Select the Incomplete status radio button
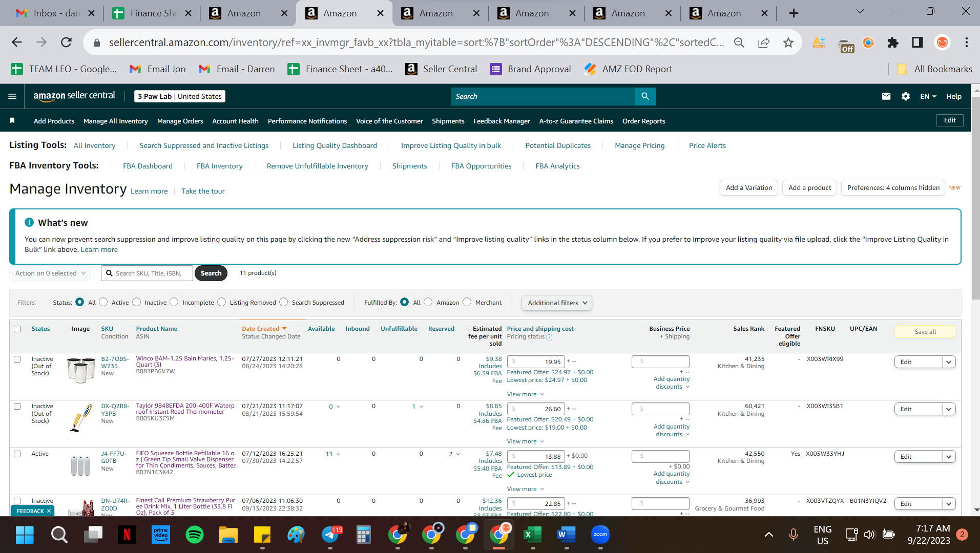The width and height of the screenshot is (980, 553). (x=174, y=302)
